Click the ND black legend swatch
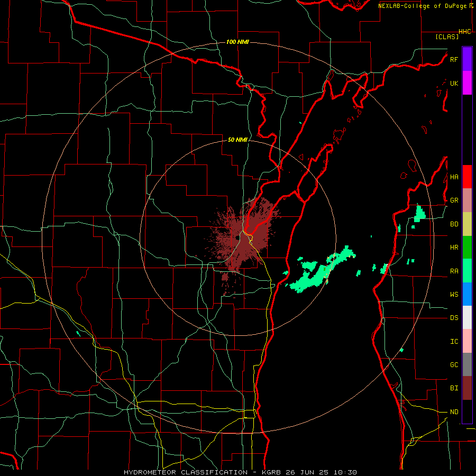 coord(467,411)
